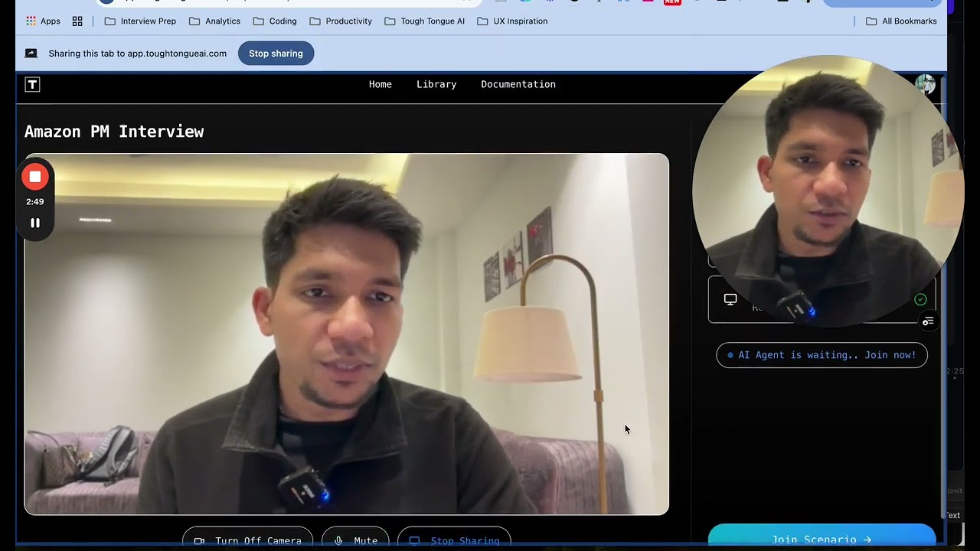Open the Documentation link
The width and height of the screenshot is (980, 551).
tap(518, 84)
